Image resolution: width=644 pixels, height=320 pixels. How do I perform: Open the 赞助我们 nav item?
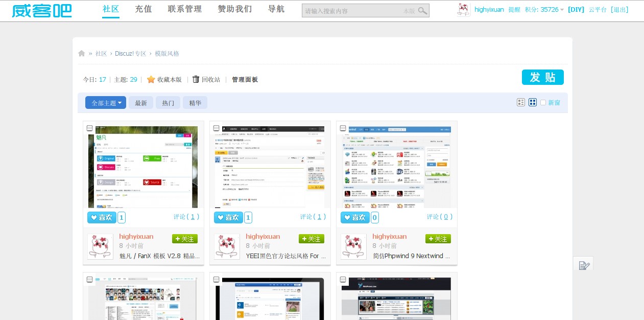[x=235, y=9]
